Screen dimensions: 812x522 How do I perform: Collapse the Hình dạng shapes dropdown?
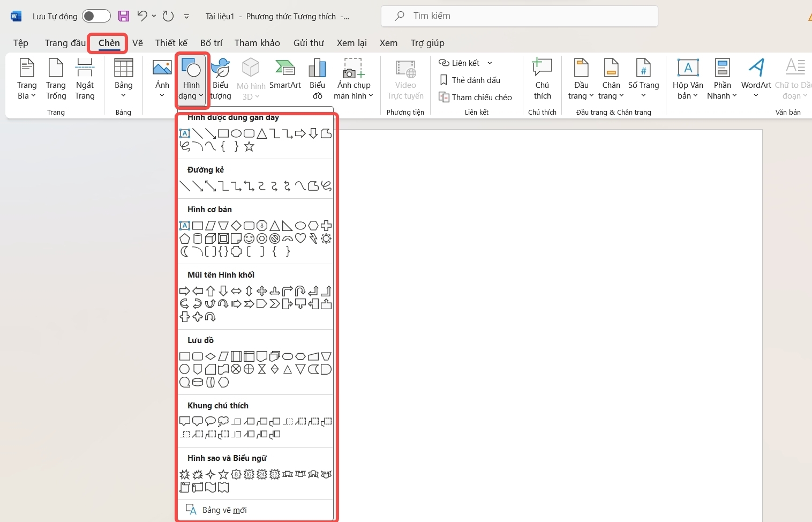click(192, 80)
